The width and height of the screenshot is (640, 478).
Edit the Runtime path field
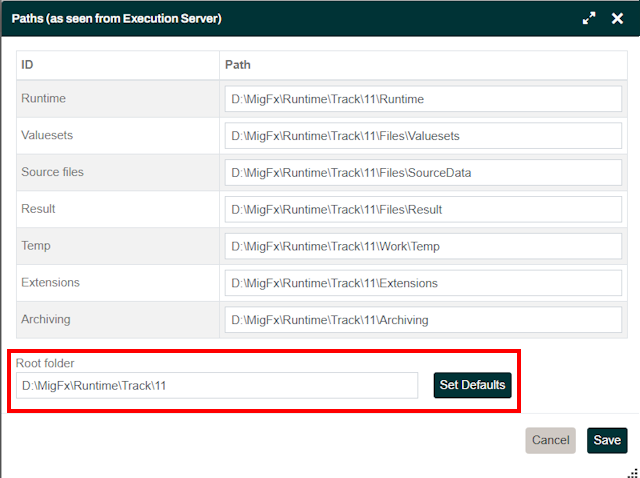pos(424,99)
